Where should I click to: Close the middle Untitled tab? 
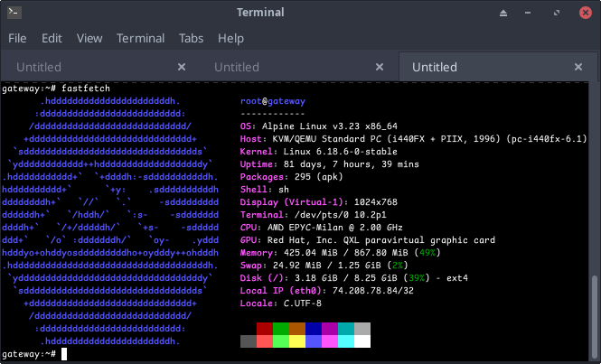tap(380, 67)
